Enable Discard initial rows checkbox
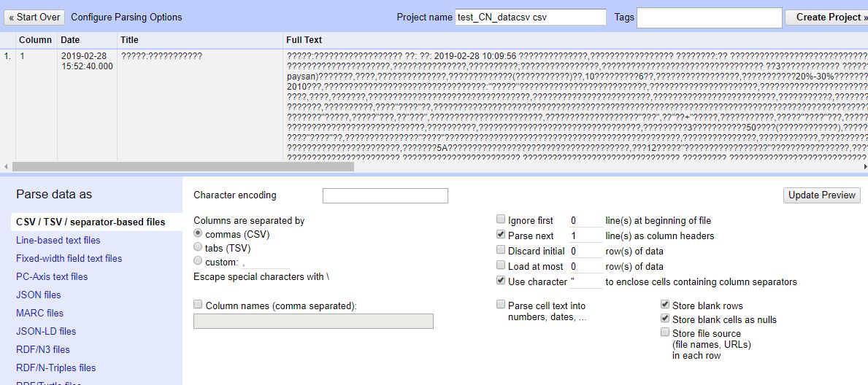 coord(501,251)
